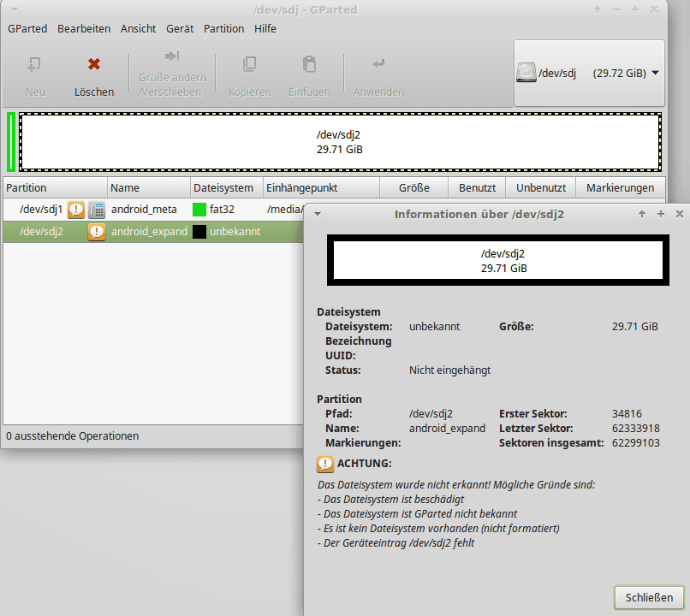
Task: Sort by the Partition column header
Action: (55, 187)
